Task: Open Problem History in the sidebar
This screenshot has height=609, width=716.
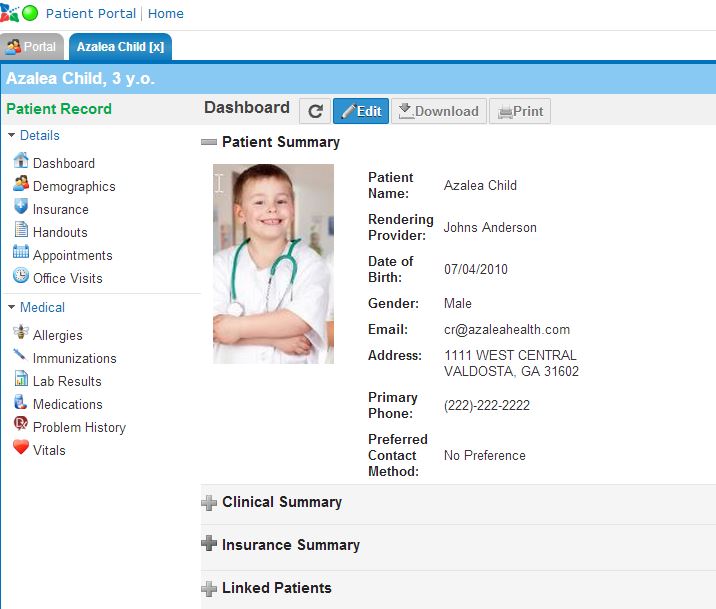Action: (79, 427)
